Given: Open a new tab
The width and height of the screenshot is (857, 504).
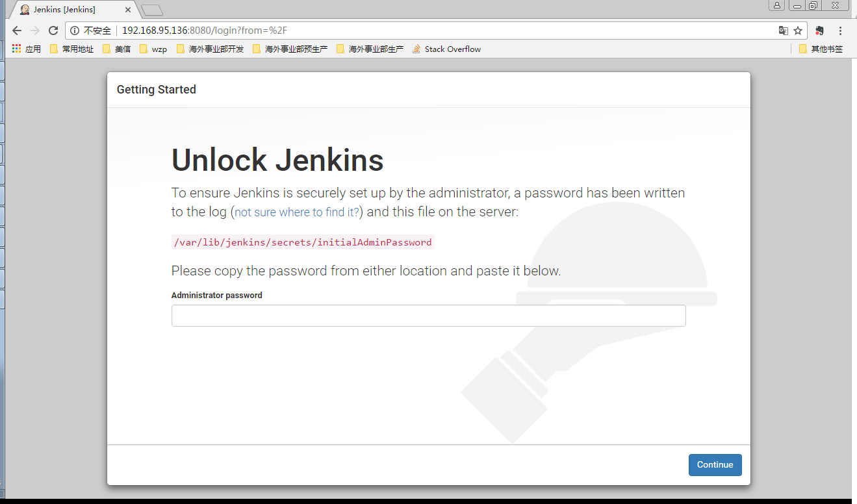Looking at the screenshot, I should coord(152,10).
